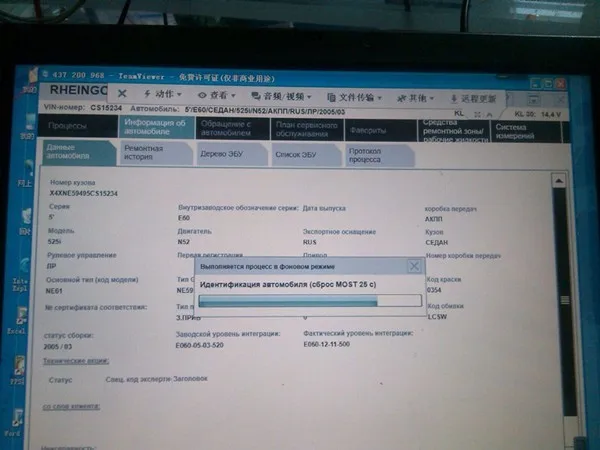Click the model value 525i
600x450 pixels.
pyautogui.click(x=54, y=241)
